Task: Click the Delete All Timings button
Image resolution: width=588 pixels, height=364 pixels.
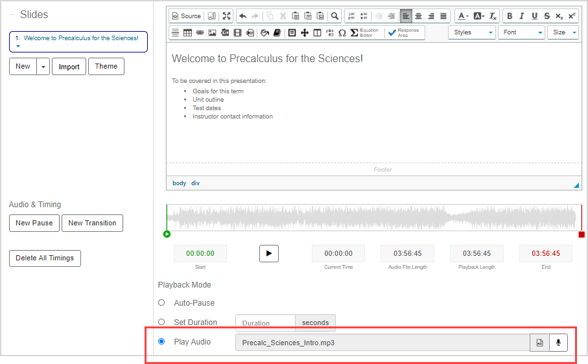Action: coord(45,258)
